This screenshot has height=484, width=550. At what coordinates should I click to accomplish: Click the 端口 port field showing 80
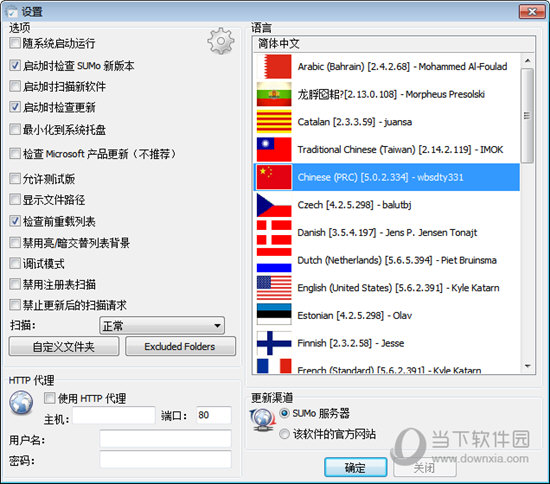tap(214, 416)
